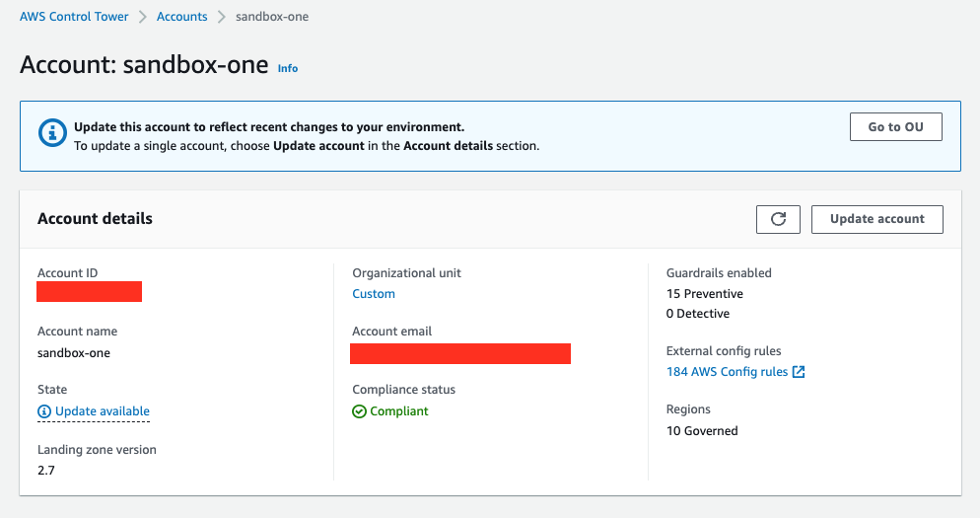Viewport: 980px width, 518px height.
Task: Click the Update available state text
Action: 103,411
